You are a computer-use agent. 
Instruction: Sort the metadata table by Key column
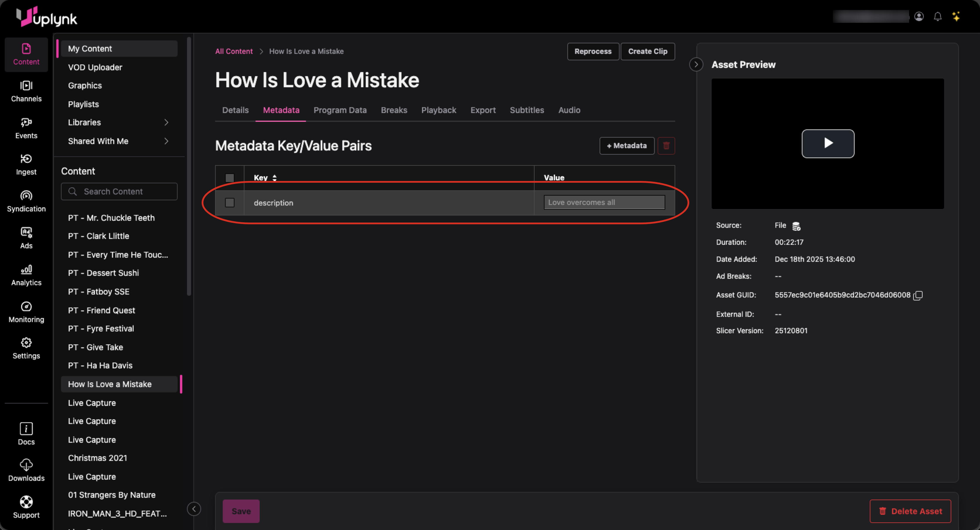pyautogui.click(x=274, y=177)
